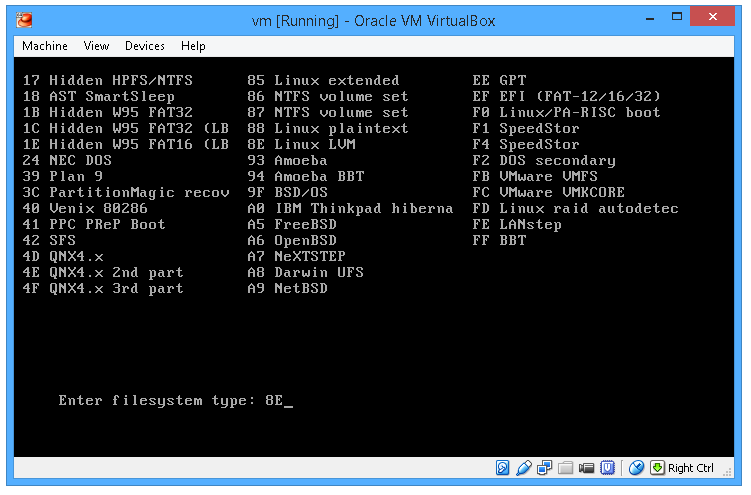
Task: Click the '85 Linux extended' entry
Action: coord(323,80)
